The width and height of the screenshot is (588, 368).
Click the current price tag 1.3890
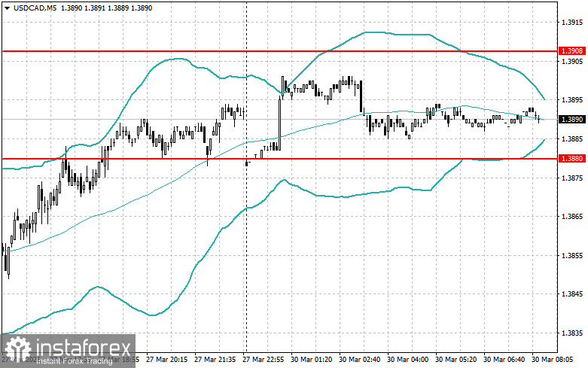pos(571,119)
